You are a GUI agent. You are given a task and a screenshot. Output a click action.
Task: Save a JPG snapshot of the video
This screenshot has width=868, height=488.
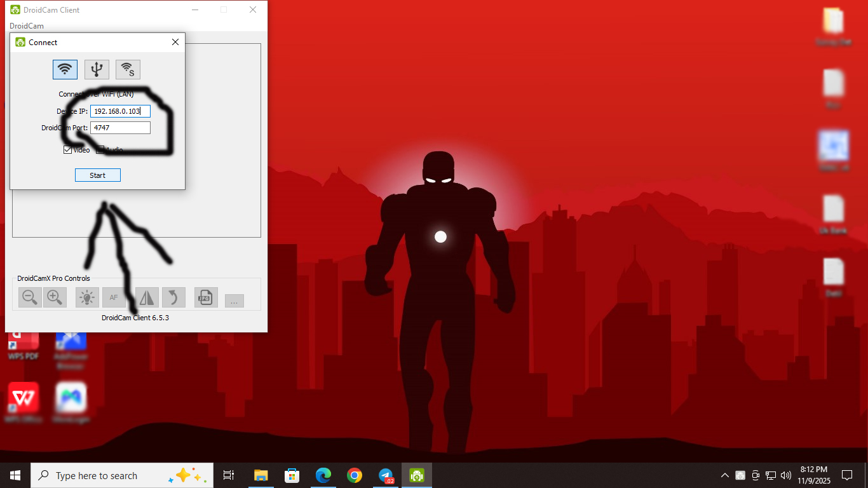pos(206,297)
